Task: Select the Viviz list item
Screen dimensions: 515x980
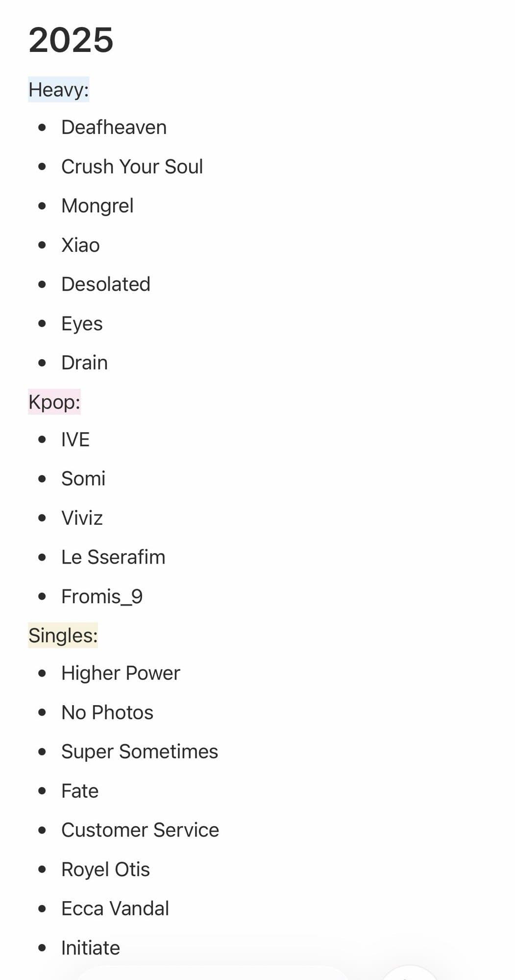Action: [x=82, y=518]
